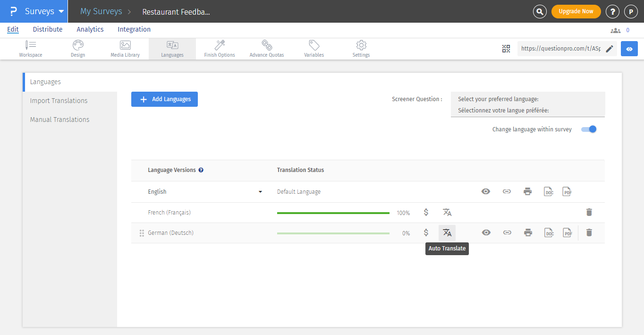Export German version as DOC
644x335 pixels.
tap(549, 232)
